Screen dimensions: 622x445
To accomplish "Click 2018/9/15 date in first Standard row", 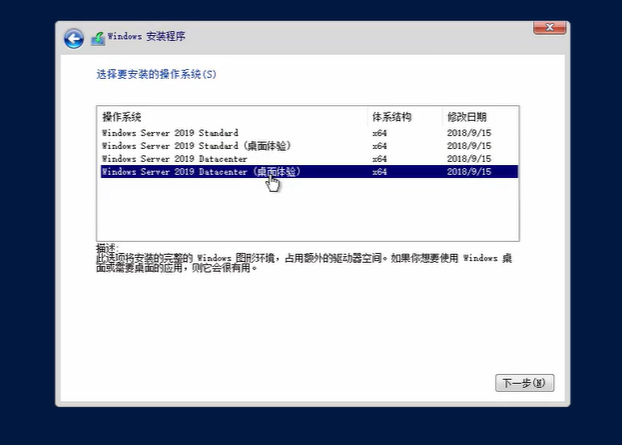I will [469, 132].
